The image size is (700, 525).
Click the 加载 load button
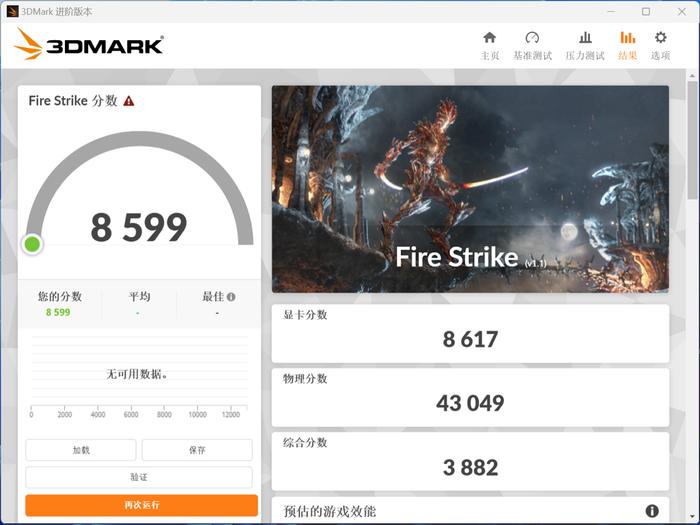click(81, 450)
